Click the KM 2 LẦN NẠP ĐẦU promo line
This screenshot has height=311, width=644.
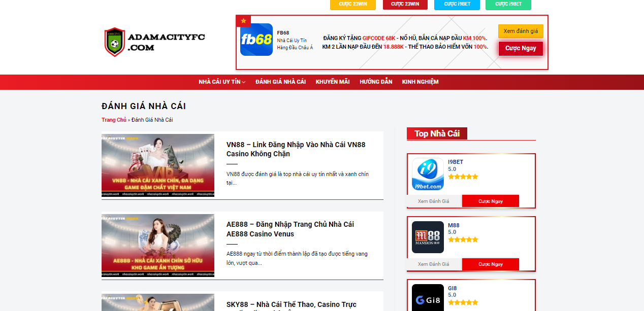405,47
